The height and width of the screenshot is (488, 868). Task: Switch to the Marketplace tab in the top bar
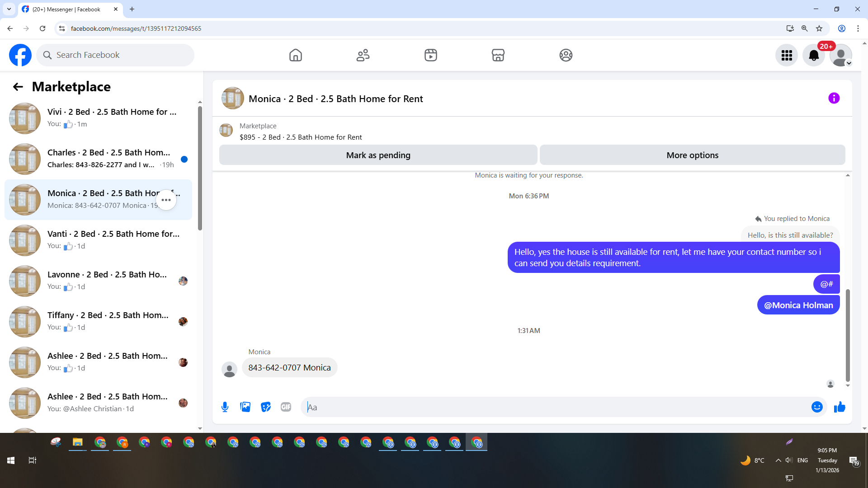498,55
